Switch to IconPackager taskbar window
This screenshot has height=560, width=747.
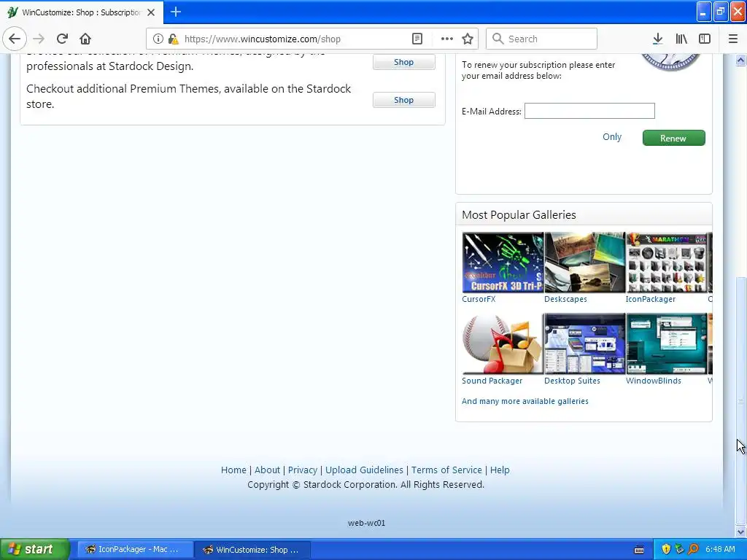135,550
